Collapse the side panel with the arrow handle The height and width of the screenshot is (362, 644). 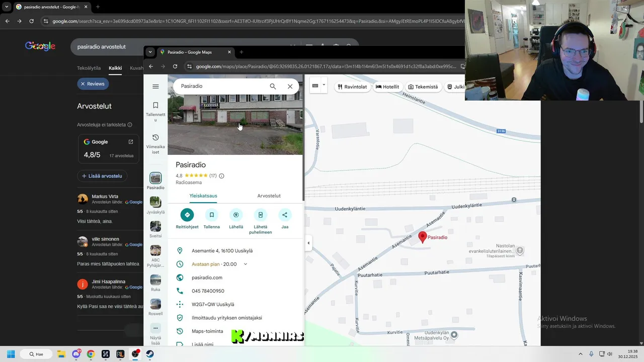[x=308, y=243]
